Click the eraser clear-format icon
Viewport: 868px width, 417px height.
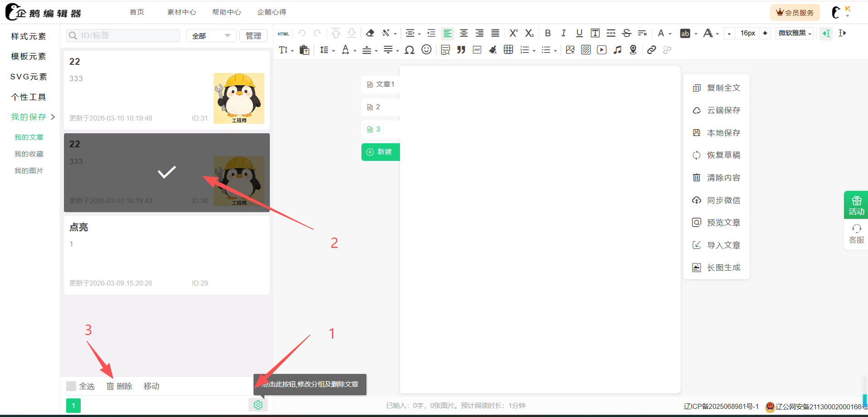(370, 33)
